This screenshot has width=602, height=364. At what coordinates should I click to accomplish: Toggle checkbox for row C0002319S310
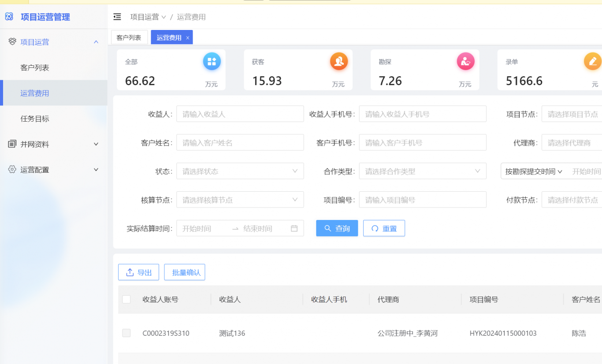tap(126, 333)
